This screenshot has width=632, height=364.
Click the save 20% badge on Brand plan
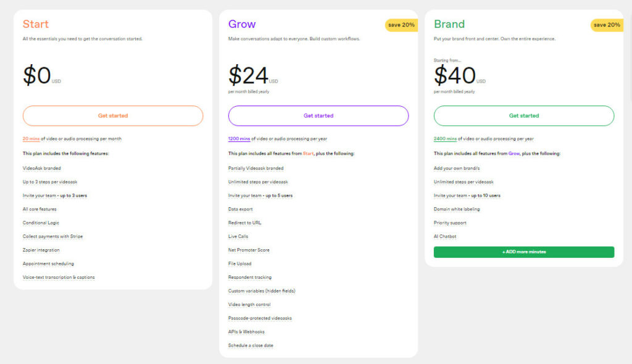[607, 25]
